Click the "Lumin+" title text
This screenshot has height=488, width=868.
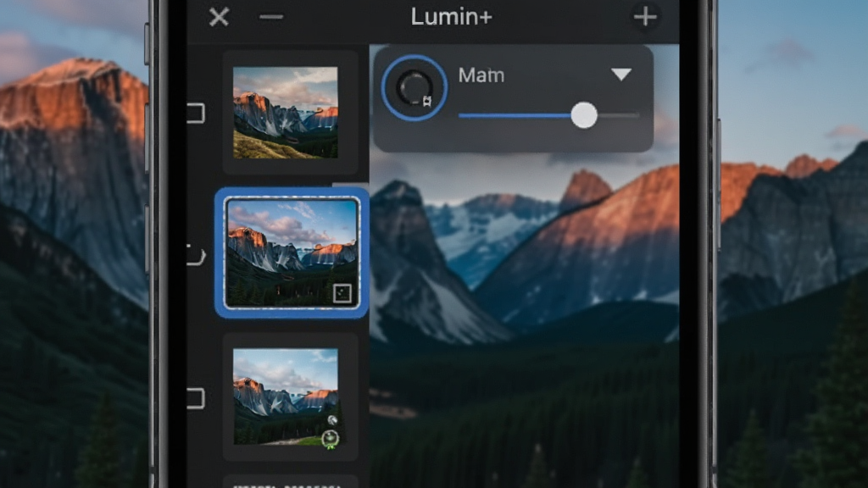[x=451, y=17]
